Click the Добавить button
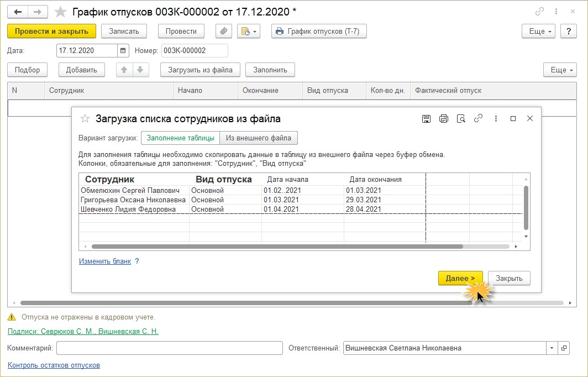Image resolution: width=588 pixels, height=377 pixels. click(81, 70)
